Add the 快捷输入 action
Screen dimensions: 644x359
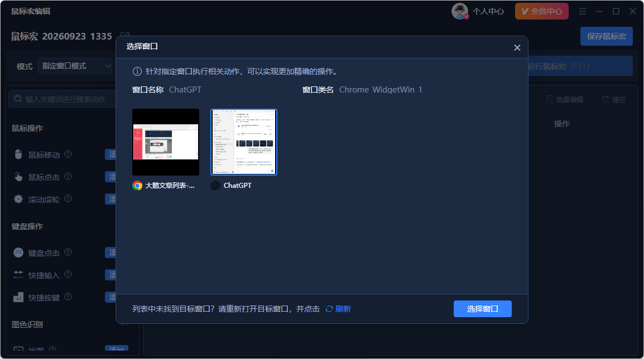click(x=111, y=275)
